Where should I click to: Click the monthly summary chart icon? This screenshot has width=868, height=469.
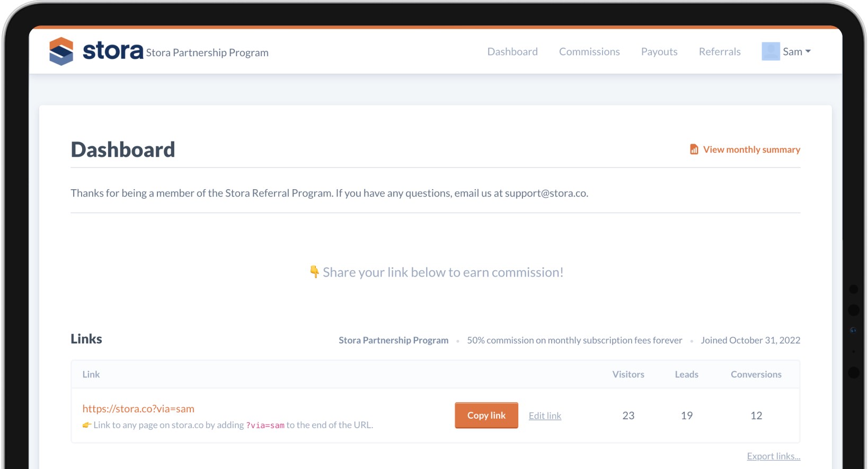click(x=694, y=149)
